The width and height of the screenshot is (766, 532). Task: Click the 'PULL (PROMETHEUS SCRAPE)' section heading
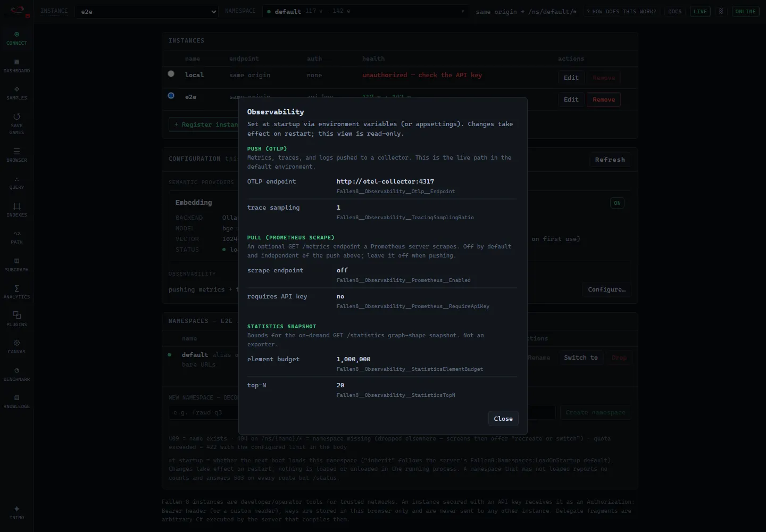click(291, 237)
